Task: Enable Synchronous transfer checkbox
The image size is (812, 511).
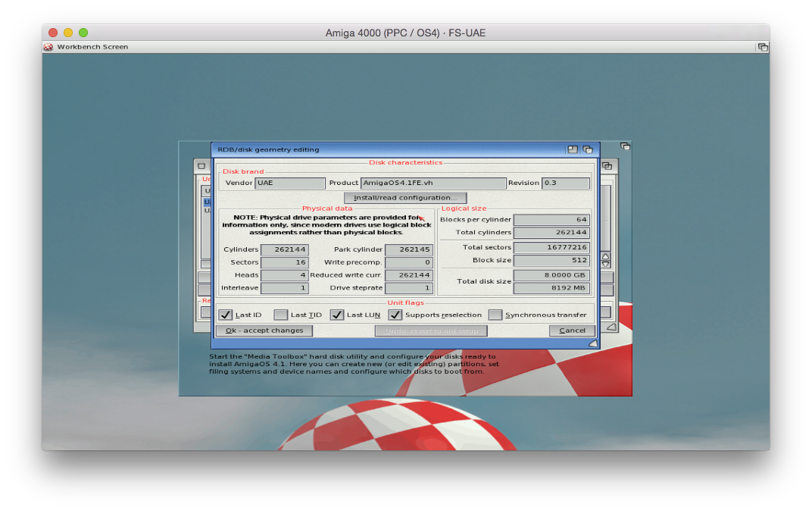Action: point(495,315)
